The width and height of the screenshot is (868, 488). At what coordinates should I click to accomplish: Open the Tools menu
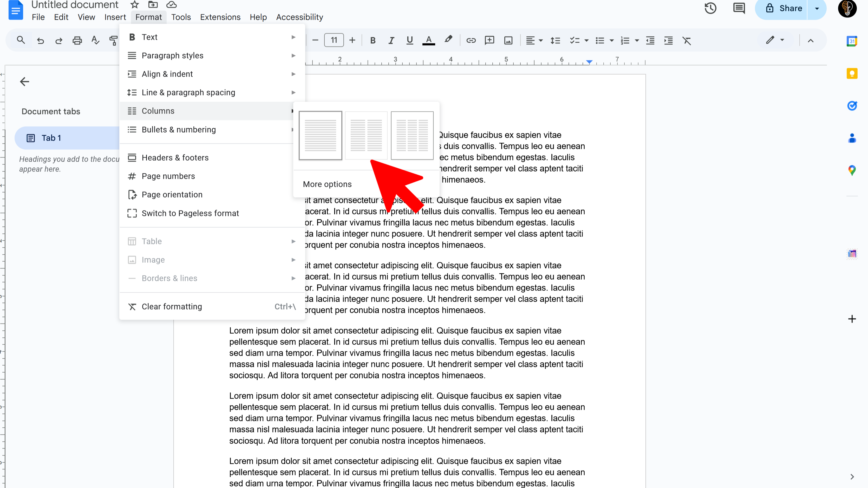181,17
